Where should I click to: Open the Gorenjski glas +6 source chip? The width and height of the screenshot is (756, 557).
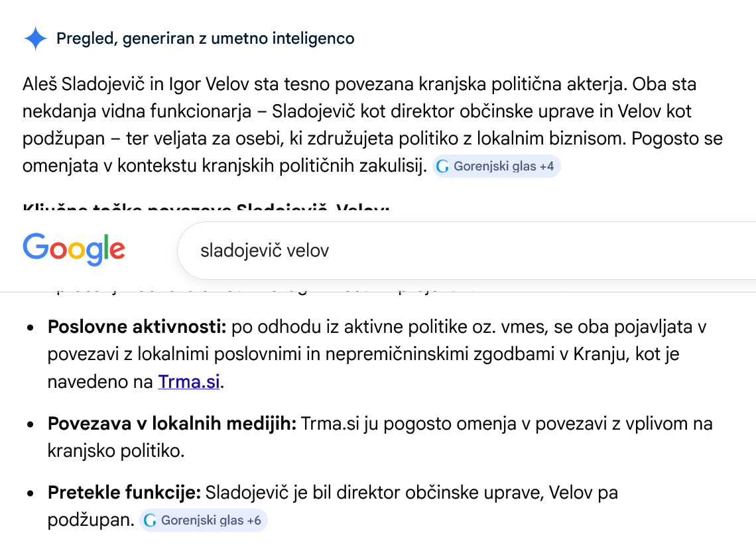(x=204, y=521)
